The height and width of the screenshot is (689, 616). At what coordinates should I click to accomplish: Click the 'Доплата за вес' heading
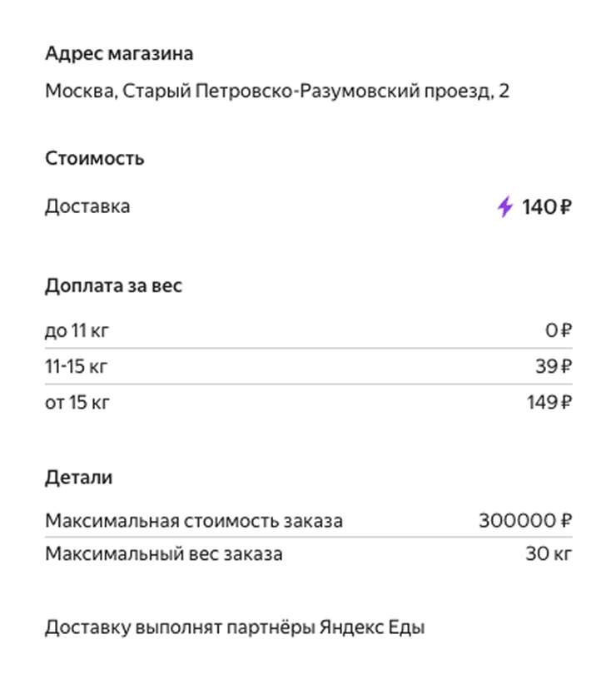tap(113, 285)
